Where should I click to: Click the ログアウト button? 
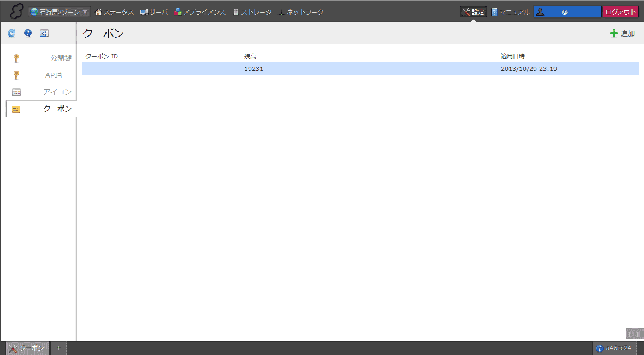click(620, 12)
